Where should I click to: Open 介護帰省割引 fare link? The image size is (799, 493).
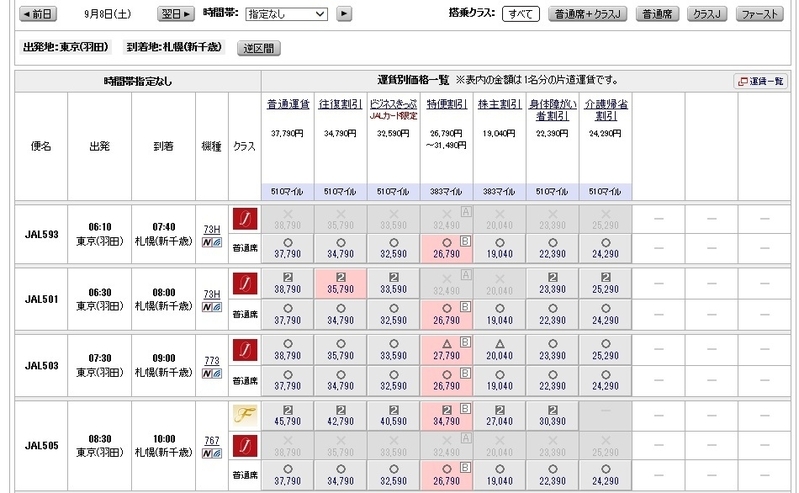tap(606, 110)
